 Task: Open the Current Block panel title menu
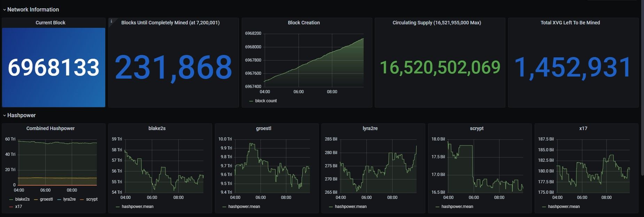[51, 23]
